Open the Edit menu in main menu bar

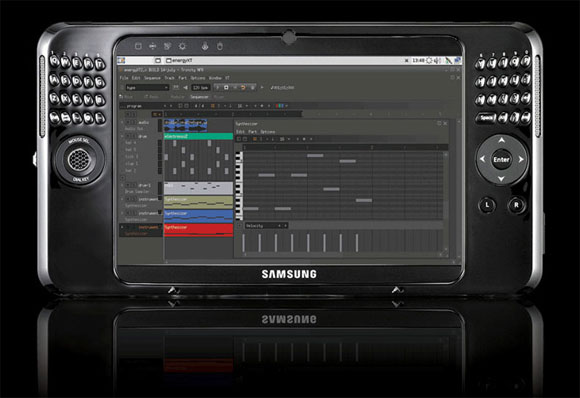click(x=136, y=78)
